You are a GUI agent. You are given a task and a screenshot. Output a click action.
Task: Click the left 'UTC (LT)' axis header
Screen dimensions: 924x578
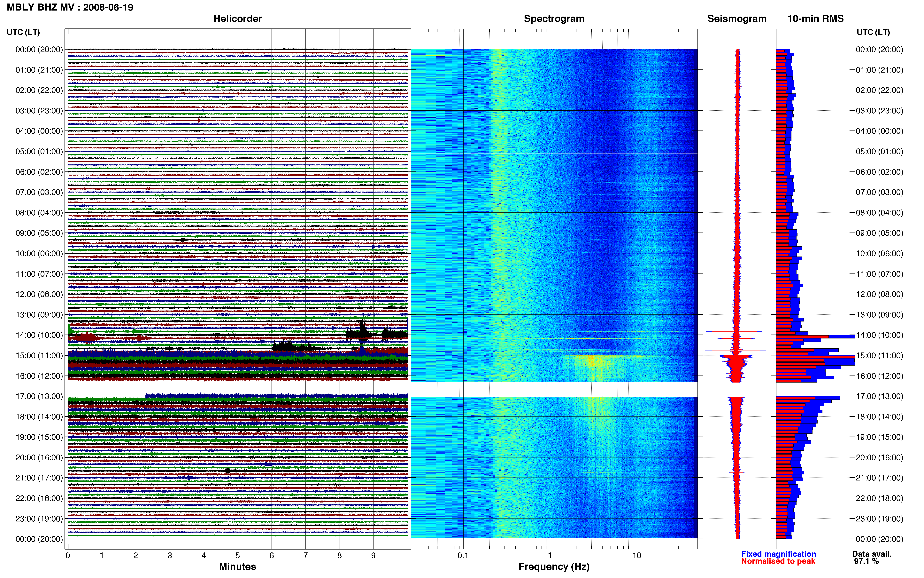23,32
